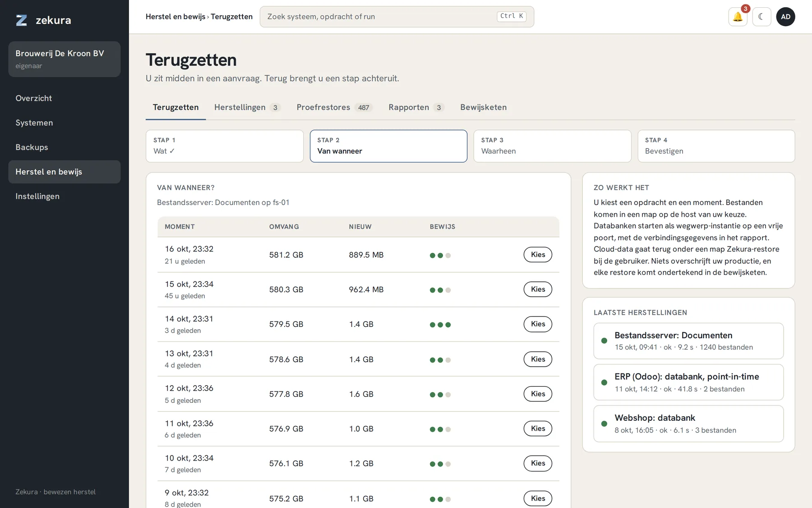The width and height of the screenshot is (812, 508).
Task: Click Kies for 15 okt, 23:34
Action: [538, 289]
